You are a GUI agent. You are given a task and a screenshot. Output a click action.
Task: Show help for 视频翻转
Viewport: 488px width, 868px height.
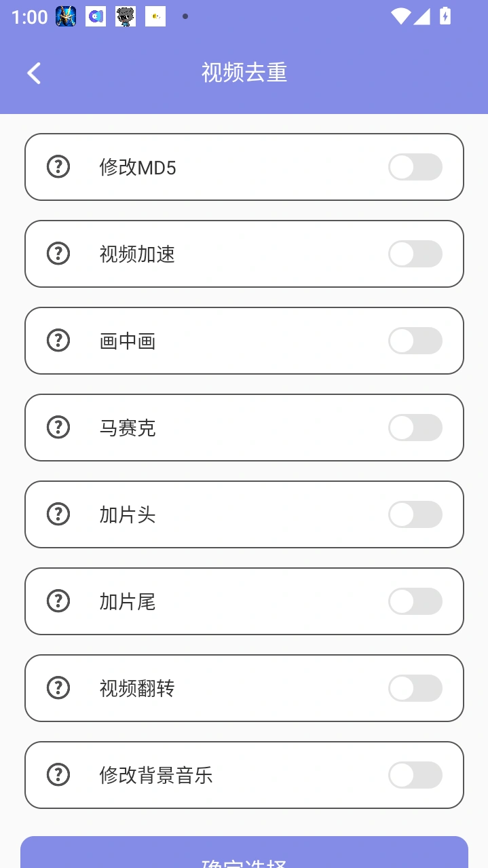click(58, 687)
